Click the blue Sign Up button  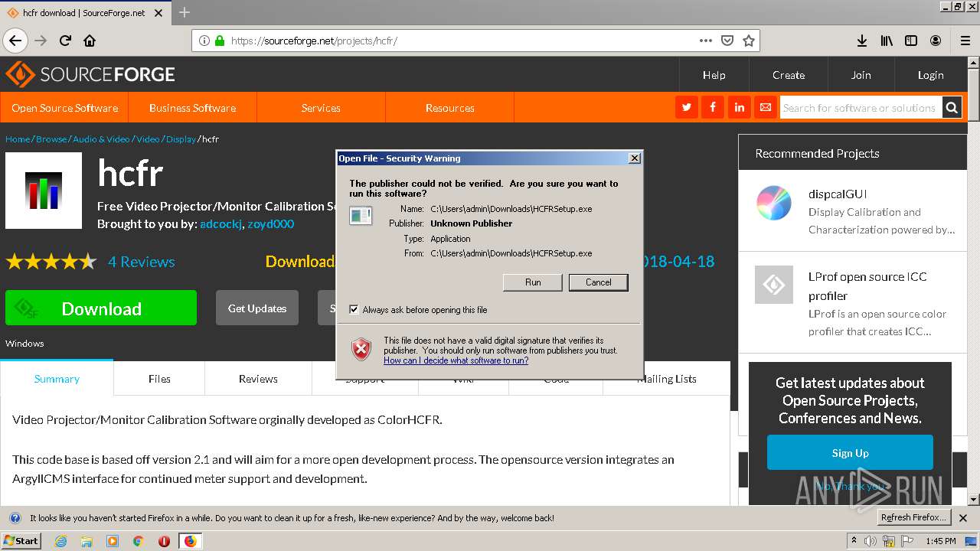click(x=850, y=452)
